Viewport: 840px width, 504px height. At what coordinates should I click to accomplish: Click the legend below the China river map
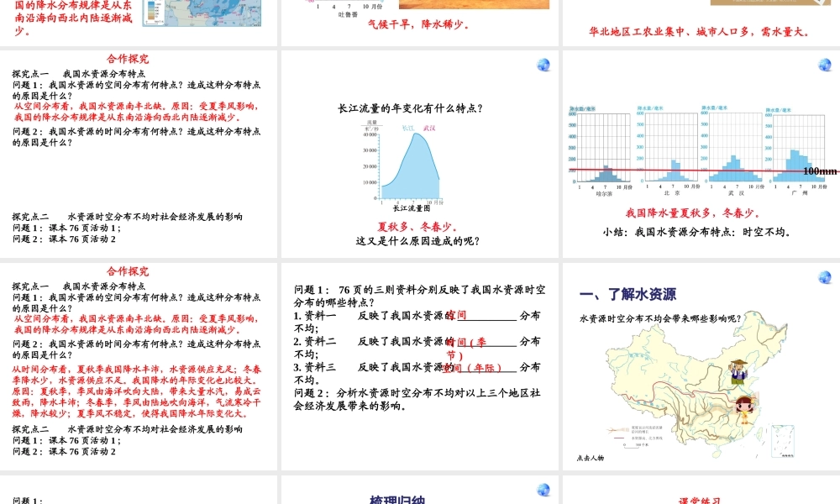tap(636, 437)
